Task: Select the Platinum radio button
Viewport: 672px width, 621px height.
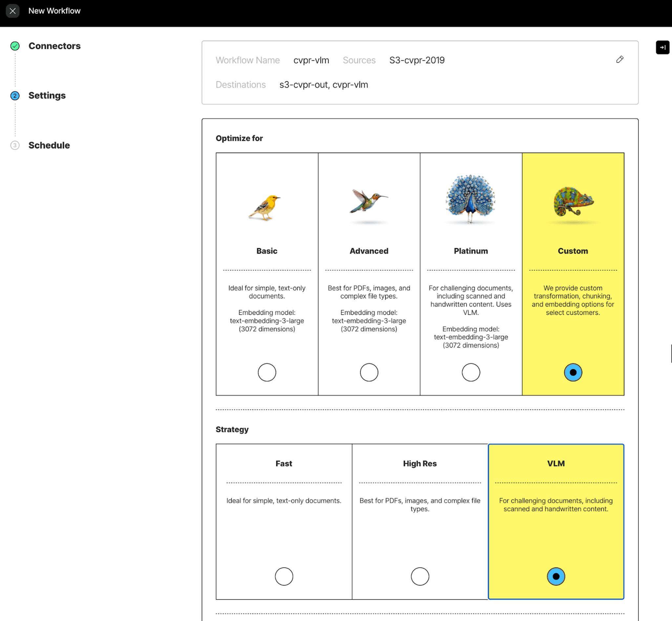Action: point(471,372)
